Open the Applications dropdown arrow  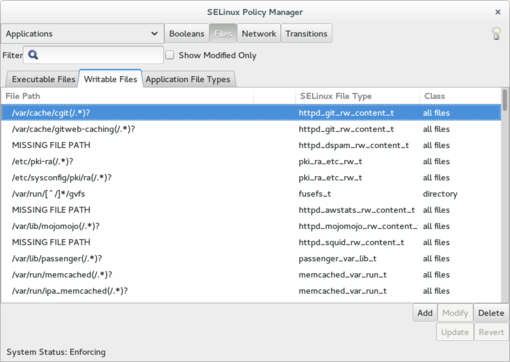tap(154, 34)
